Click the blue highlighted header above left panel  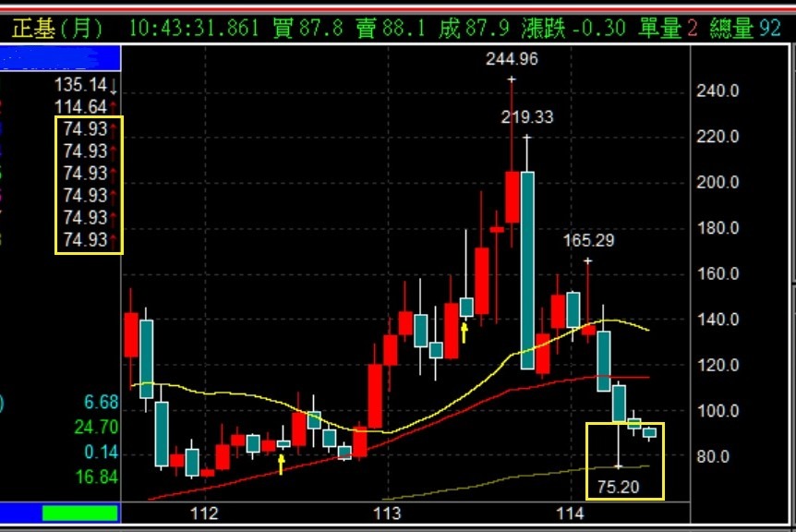[60, 58]
